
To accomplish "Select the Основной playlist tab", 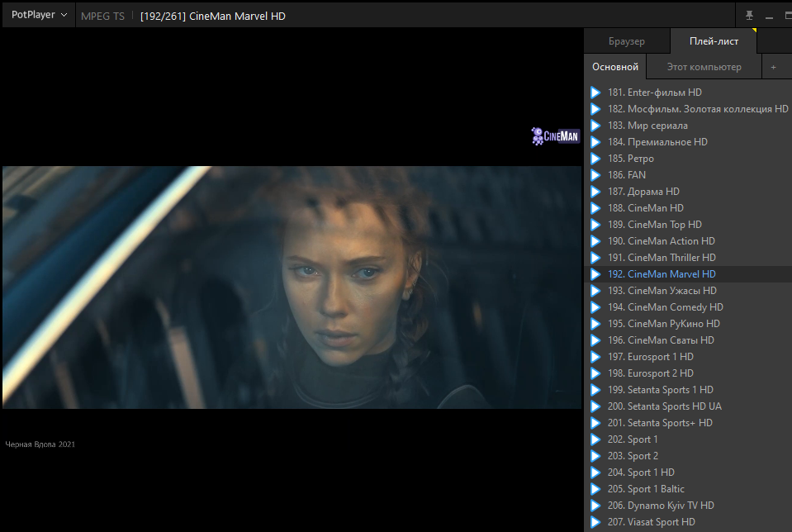I will 614,67.
